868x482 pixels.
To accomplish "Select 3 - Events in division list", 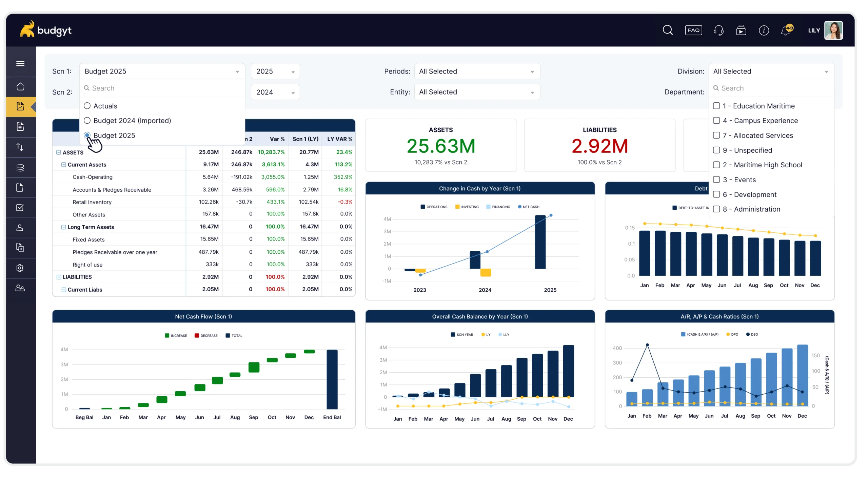I will click(x=716, y=180).
